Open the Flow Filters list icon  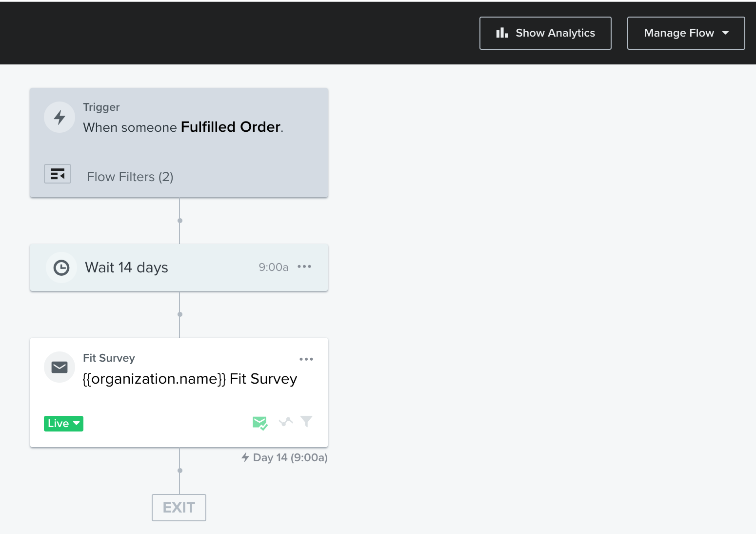[x=58, y=174]
